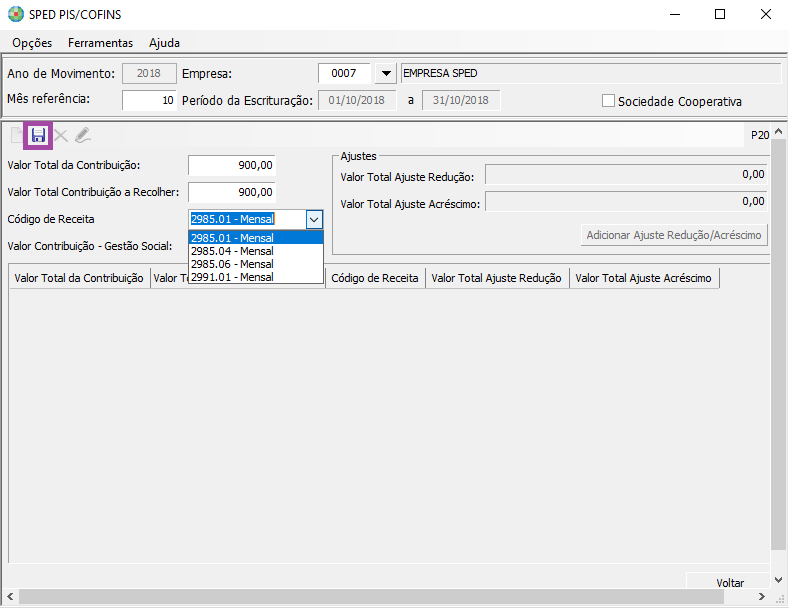The height and width of the screenshot is (608, 789).
Task: Click Valor Total da Contribuição column header
Action: 80,278
